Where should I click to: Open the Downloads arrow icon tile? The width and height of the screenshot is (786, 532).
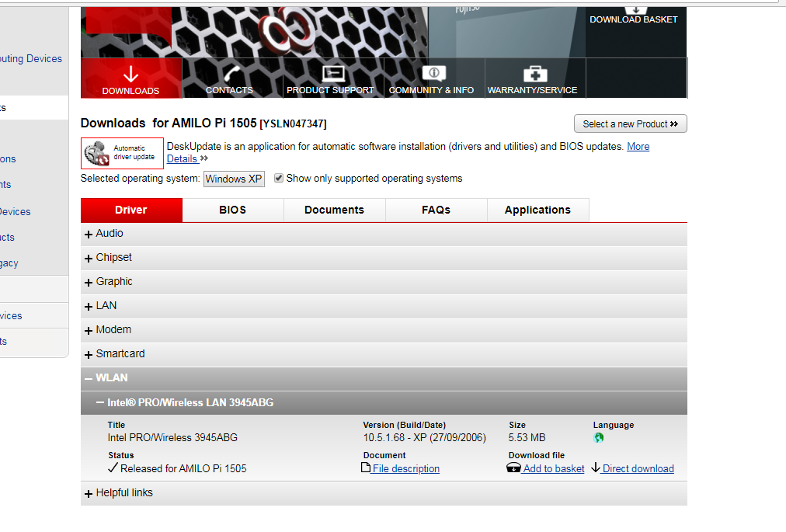coord(130,78)
